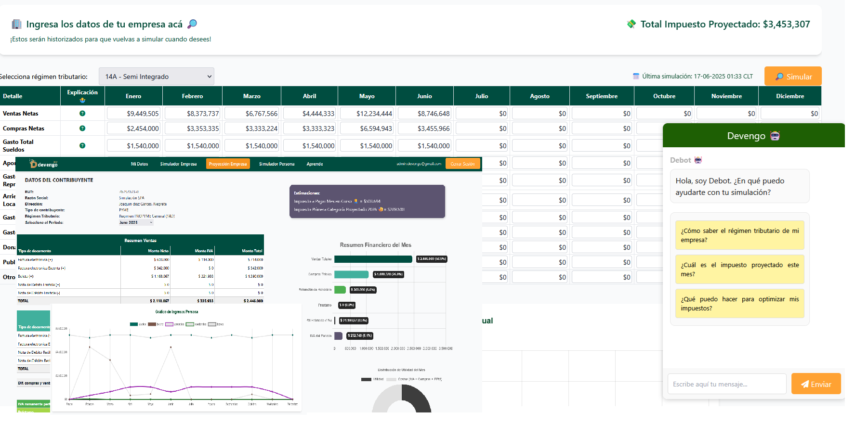Click the money icon before Total Impuesto Proyectado
868x437 pixels.
[631, 24]
